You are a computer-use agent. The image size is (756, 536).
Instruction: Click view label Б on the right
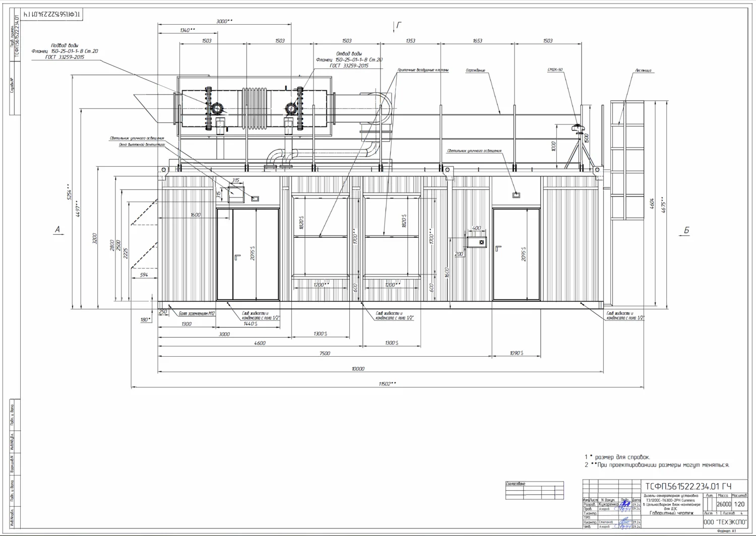[686, 230]
